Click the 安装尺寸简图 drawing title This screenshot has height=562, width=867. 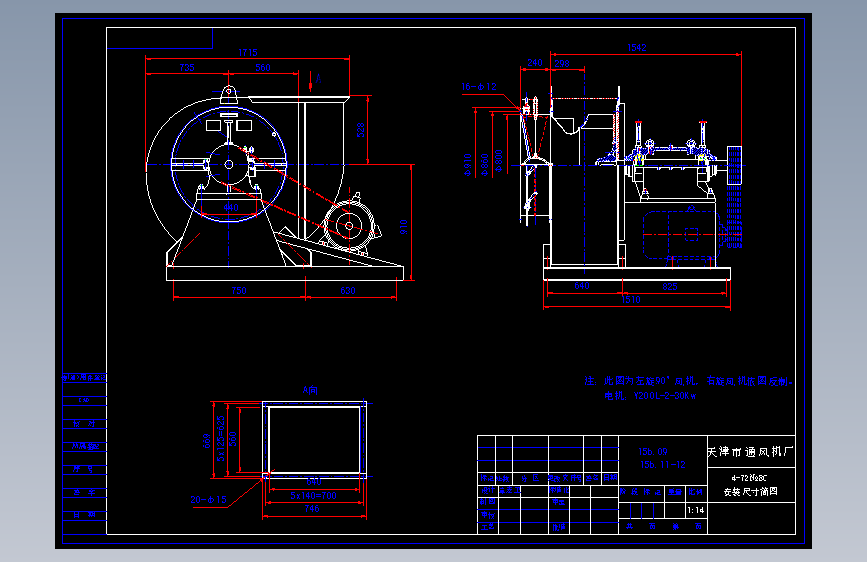750,491
